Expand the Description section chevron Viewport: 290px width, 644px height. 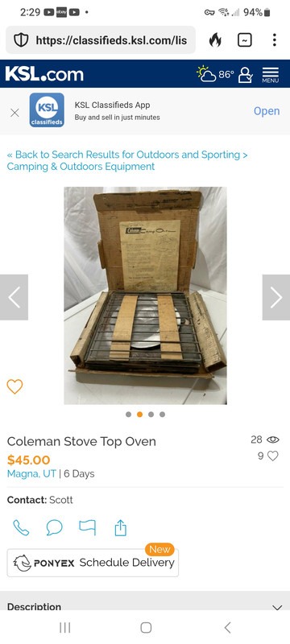click(277, 608)
